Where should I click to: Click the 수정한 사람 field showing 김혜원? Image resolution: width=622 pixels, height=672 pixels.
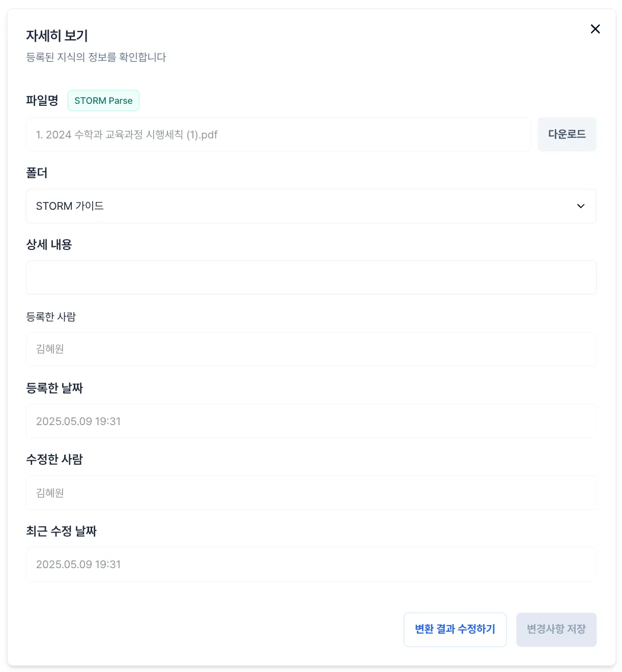click(x=310, y=493)
